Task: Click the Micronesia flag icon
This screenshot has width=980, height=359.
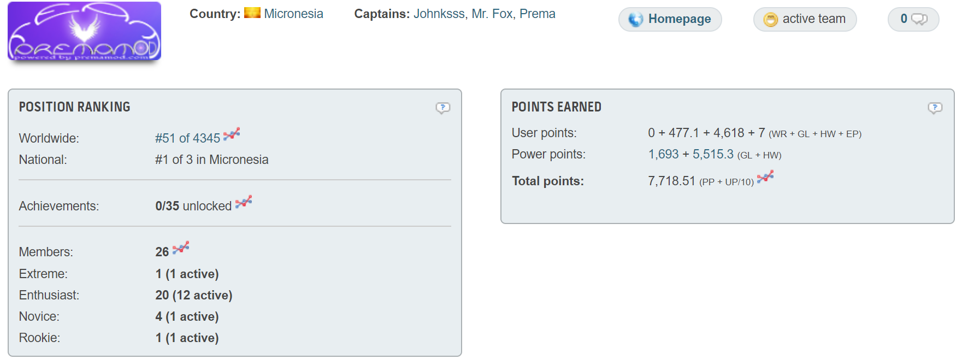Action: click(252, 13)
